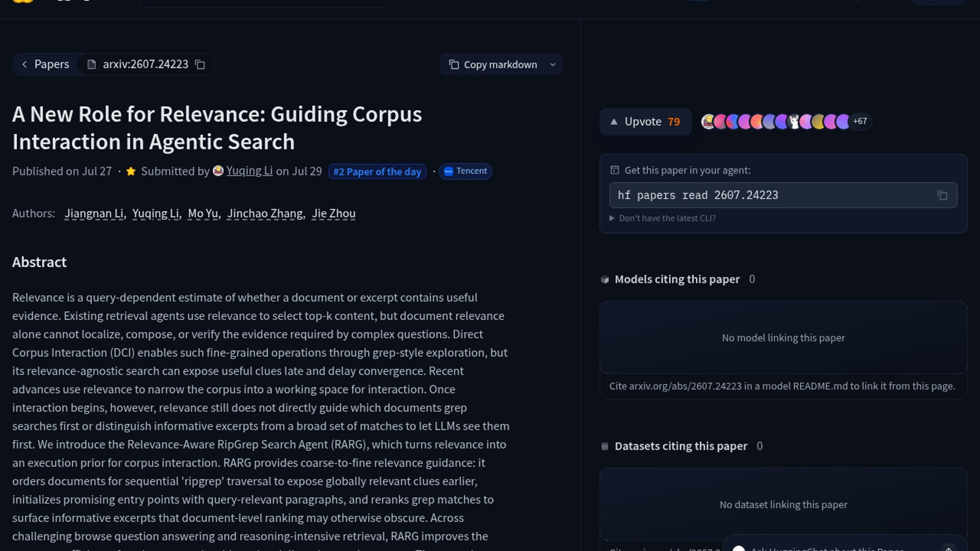Copy the arxiv ID with copy icon

coord(200,65)
